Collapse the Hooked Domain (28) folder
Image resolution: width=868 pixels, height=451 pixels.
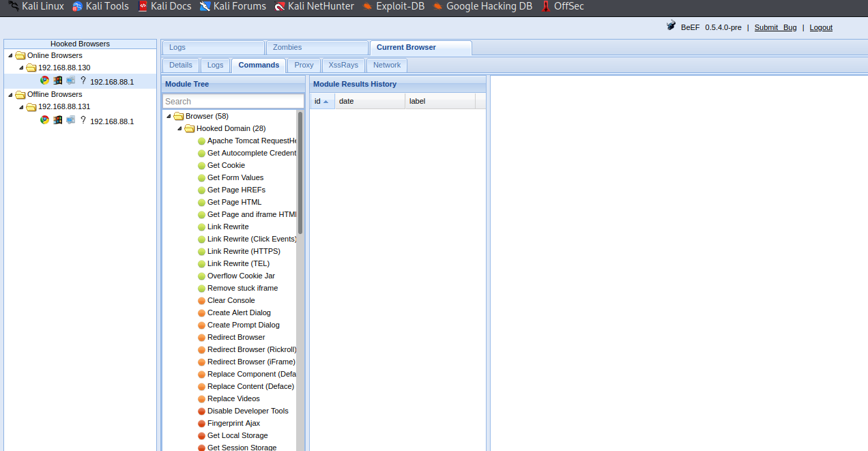(x=179, y=128)
